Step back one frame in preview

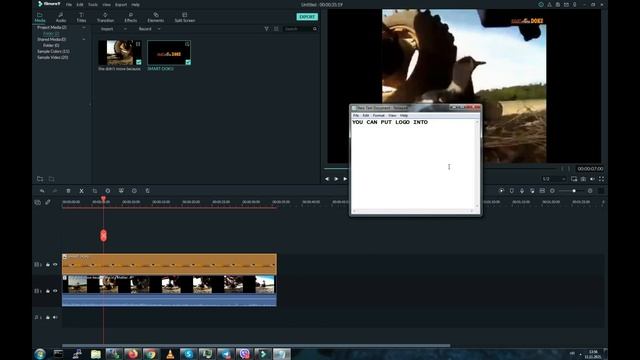[x=327, y=179]
